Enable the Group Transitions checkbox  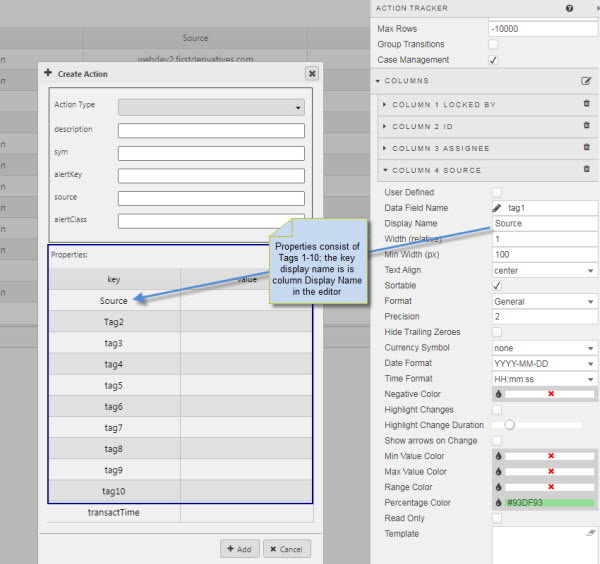click(493, 45)
